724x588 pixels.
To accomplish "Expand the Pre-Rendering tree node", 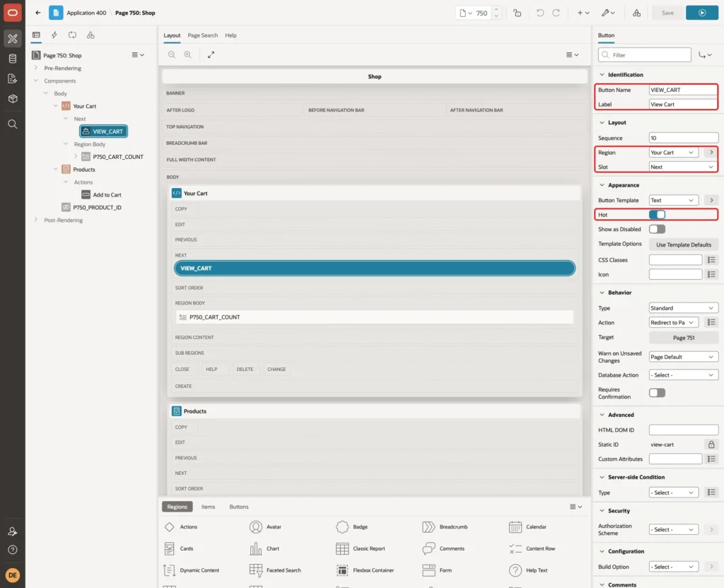I will [36, 68].
